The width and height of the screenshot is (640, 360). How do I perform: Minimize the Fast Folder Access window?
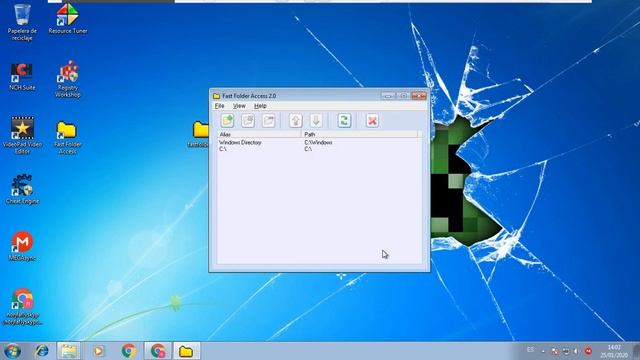pos(388,96)
